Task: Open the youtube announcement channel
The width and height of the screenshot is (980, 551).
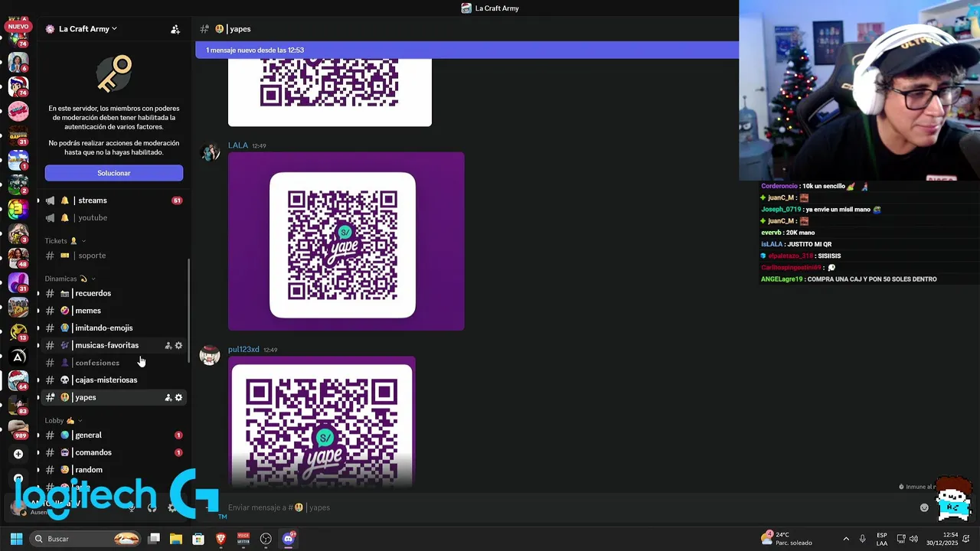Action: tap(113, 218)
